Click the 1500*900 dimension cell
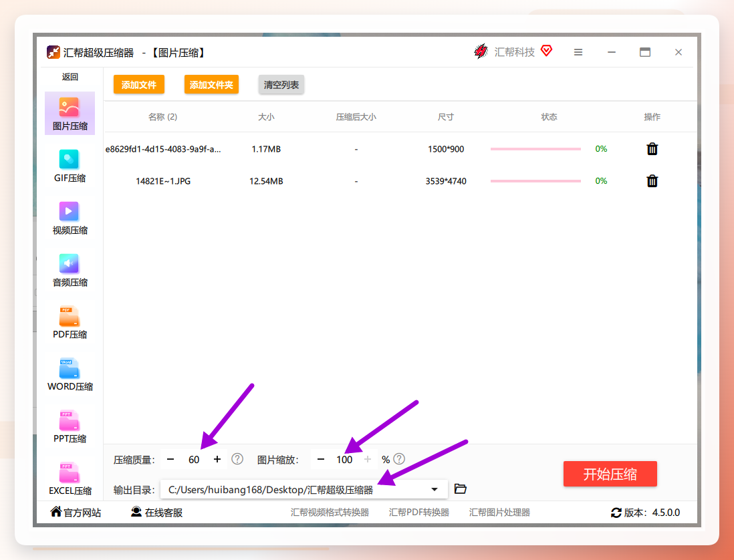 tap(446, 149)
